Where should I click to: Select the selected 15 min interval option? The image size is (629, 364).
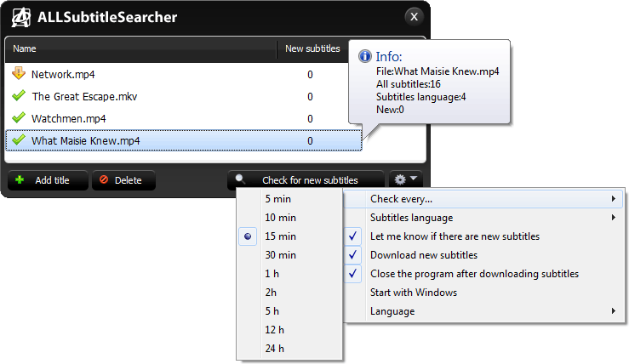pyautogui.click(x=289, y=236)
